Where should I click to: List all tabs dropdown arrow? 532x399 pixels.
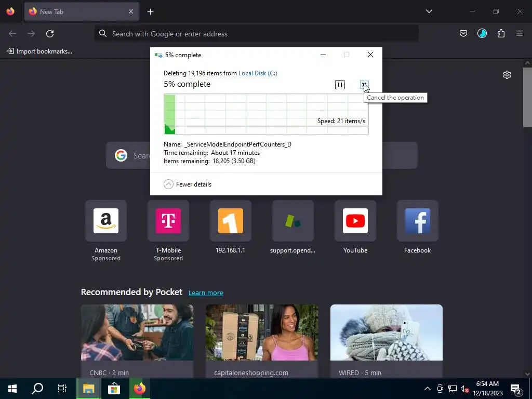point(429,11)
